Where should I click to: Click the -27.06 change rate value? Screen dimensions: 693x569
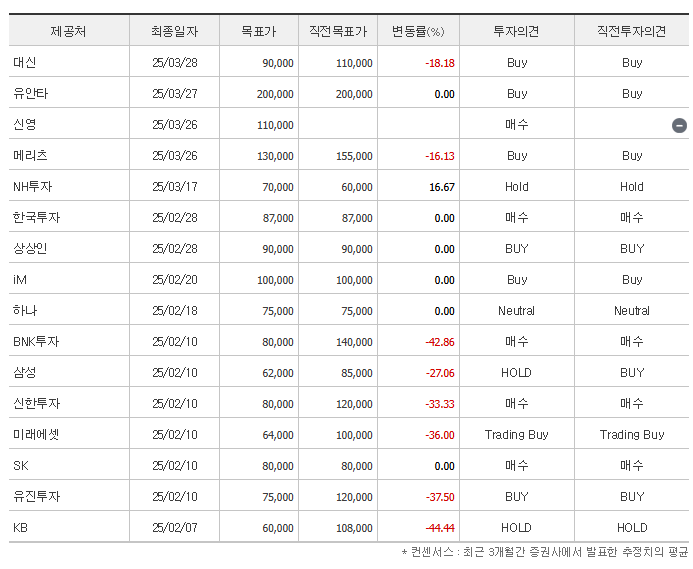point(440,373)
